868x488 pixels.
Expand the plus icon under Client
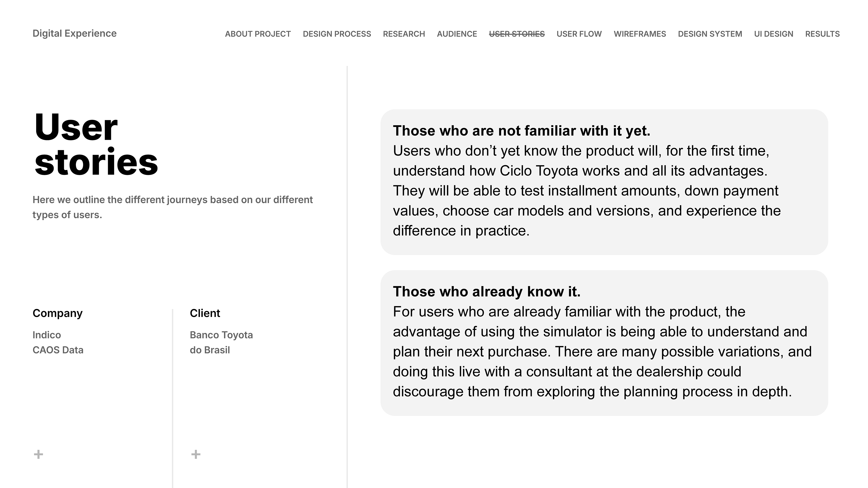(x=196, y=454)
